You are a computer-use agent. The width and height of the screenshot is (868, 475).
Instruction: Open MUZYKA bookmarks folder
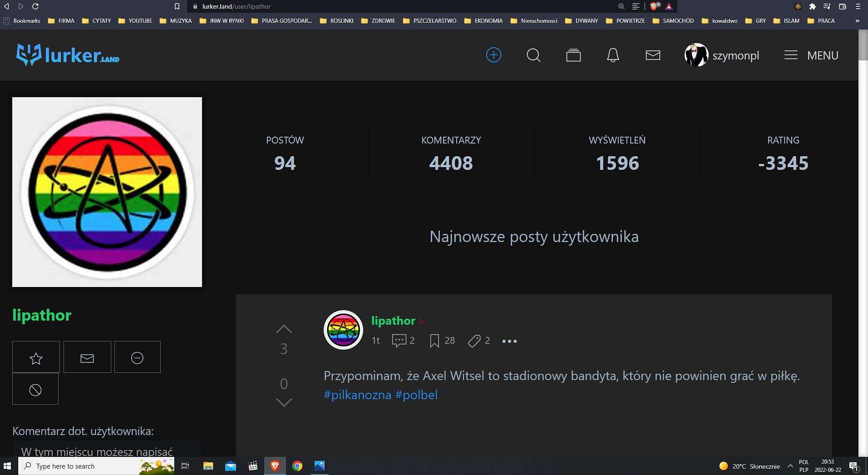(x=176, y=20)
